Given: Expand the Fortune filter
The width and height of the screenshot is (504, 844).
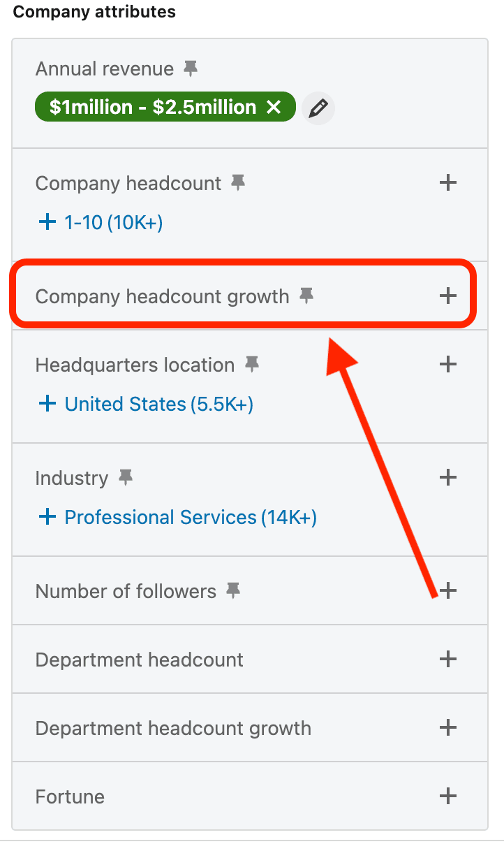Looking at the screenshot, I should pyautogui.click(x=447, y=796).
